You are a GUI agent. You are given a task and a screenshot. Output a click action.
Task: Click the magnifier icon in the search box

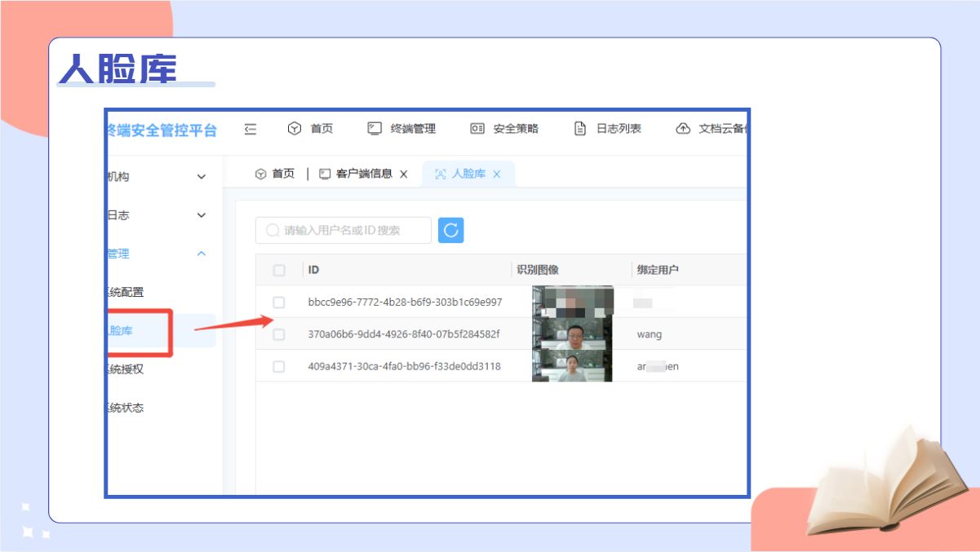pos(272,231)
